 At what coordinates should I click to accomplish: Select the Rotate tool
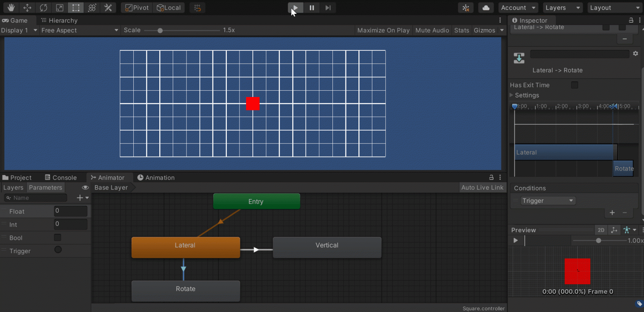tap(43, 8)
